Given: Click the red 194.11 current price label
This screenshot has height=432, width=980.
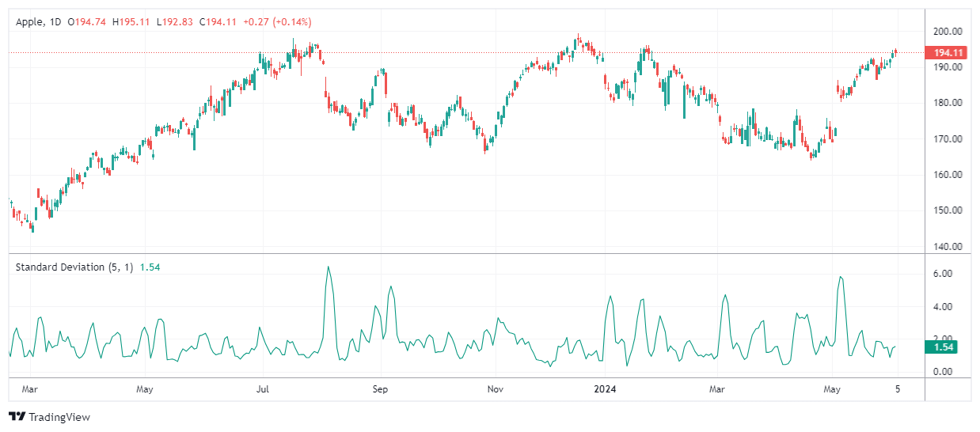Looking at the screenshot, I should (948, 53).
